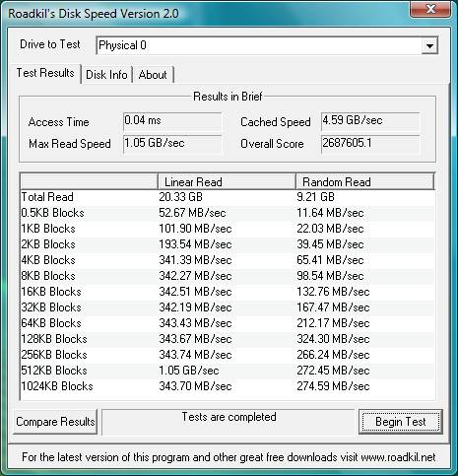This screenshot has width=458, height=476.
Task: Select the 1024KB Blocks row
Action: (x=228, y=386)
